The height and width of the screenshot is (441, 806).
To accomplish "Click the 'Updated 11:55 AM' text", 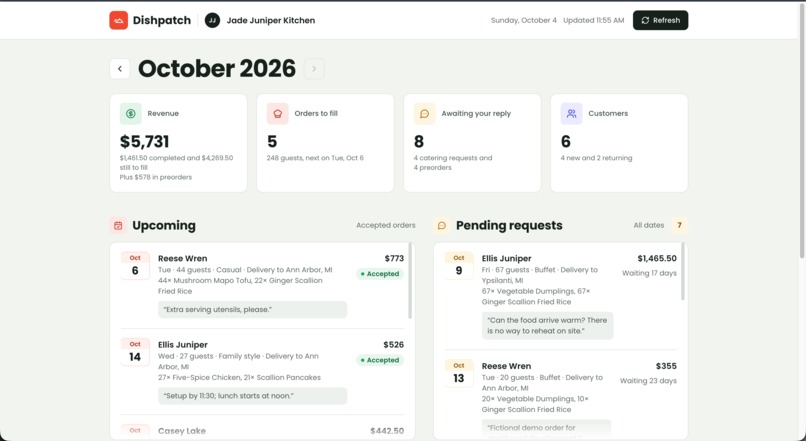I will coord(594,21).
